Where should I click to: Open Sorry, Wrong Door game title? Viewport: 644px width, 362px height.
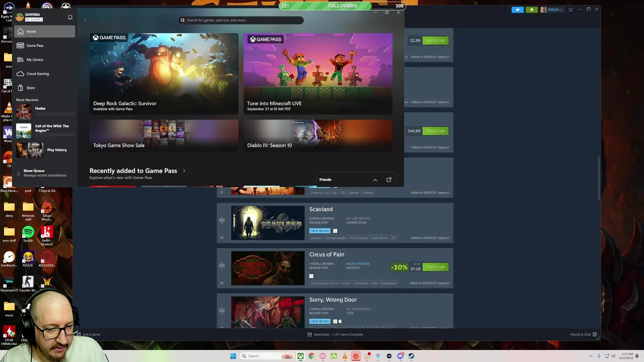pos(333,300)
